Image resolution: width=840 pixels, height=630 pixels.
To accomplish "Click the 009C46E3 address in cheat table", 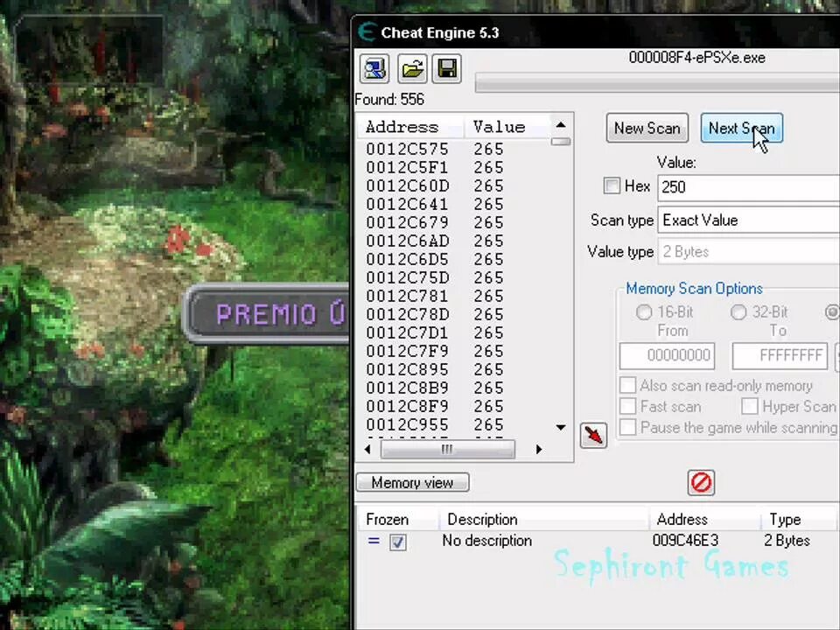I will point(685,540).
